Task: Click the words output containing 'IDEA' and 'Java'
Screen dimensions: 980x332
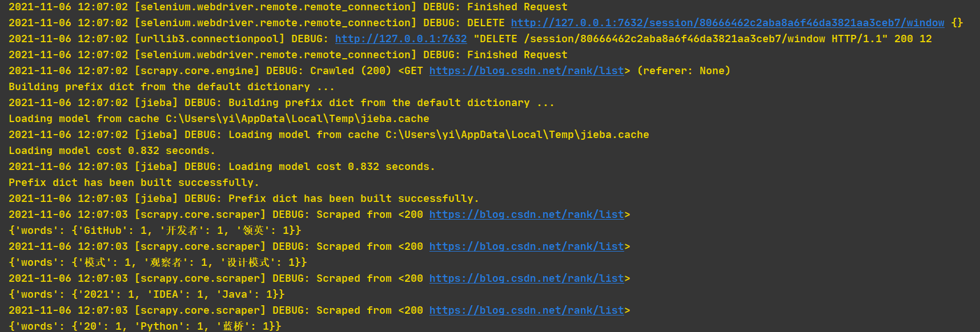Action: point(146,294)
